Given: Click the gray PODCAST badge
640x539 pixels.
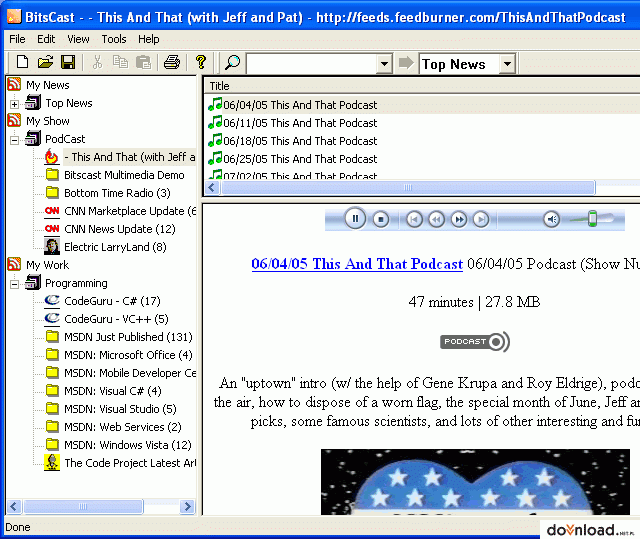Looking at the screenshot, I should coord(475,342).
